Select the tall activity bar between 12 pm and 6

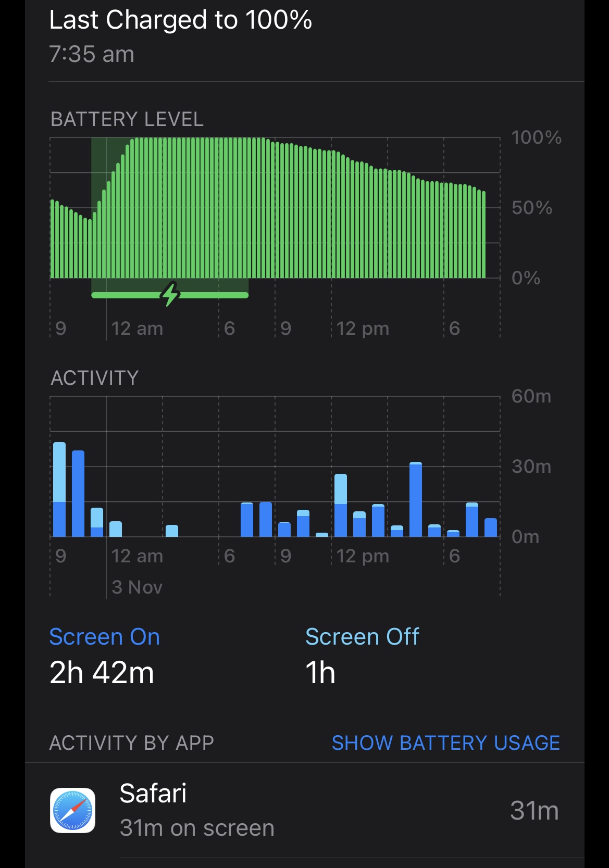[416, 499]
